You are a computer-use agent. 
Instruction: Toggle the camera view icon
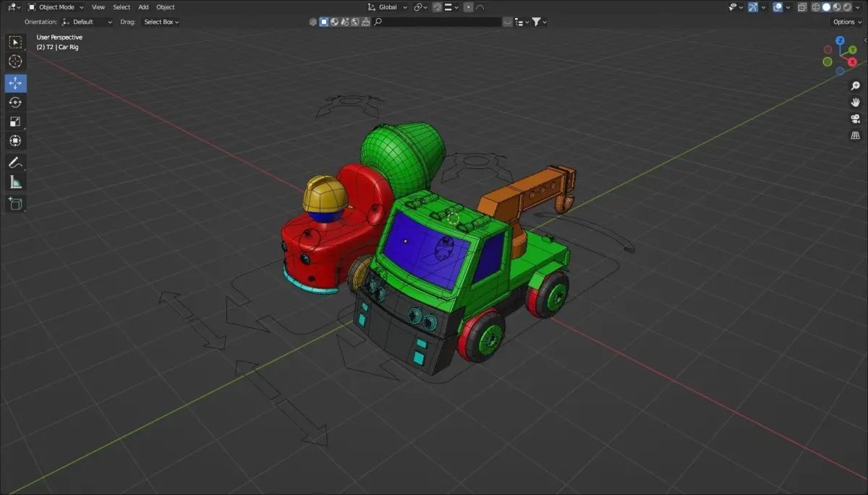[x=856, y=119]
